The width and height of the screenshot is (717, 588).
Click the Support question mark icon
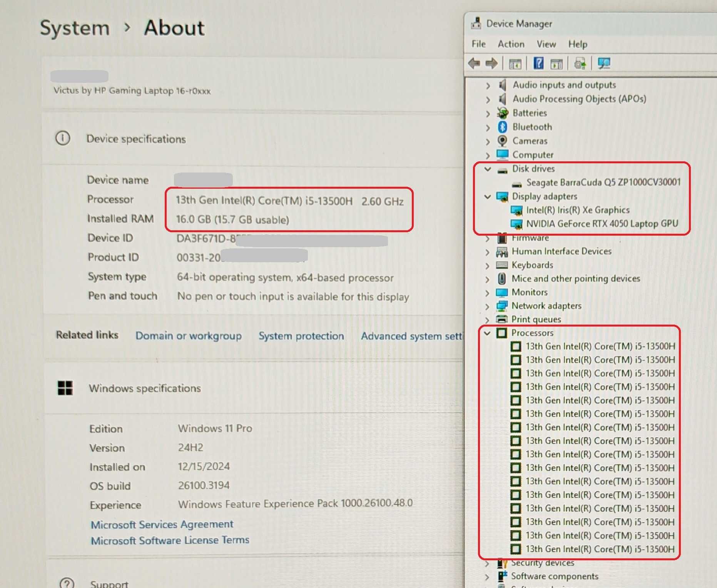[x=67, y=583]
